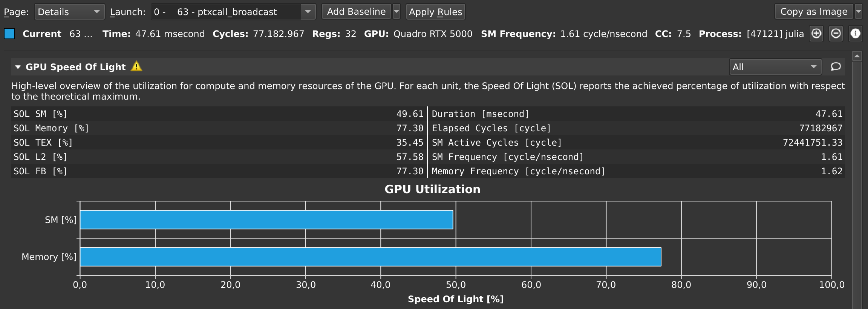The height and width of the screenshot is (309, 868).
Task: Click the Memory [%] bar in chart
Action: (x=370, y=257)
